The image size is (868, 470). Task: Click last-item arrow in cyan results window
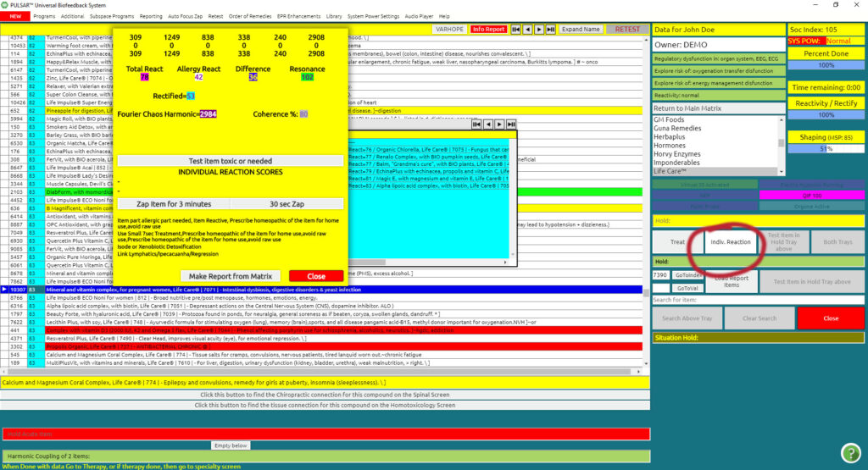pos(511,124)
